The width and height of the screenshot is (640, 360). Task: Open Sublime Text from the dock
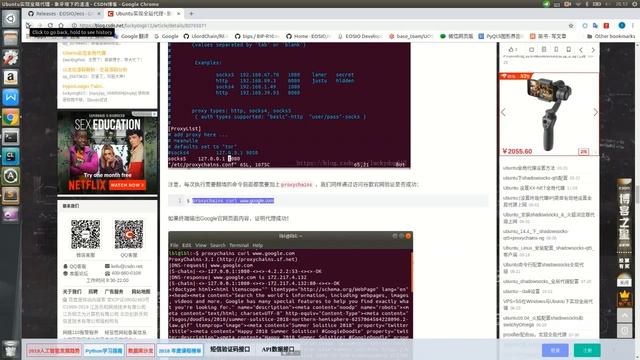coord(11,196)
